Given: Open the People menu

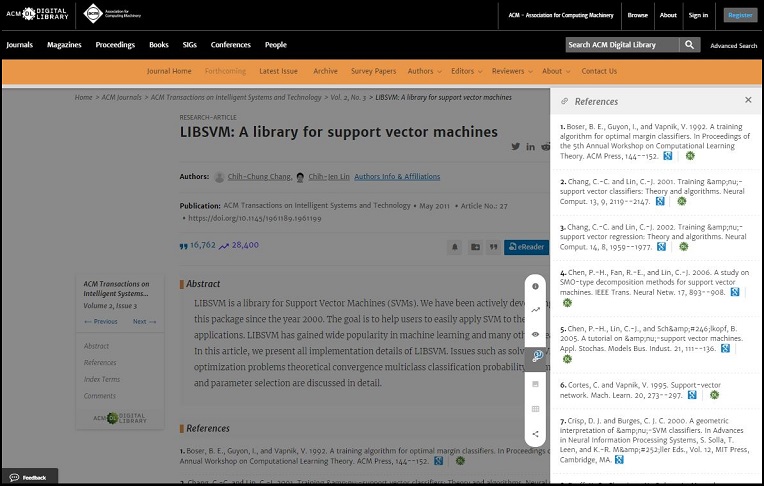Looking at the screenshot, I should coord(276,45).
